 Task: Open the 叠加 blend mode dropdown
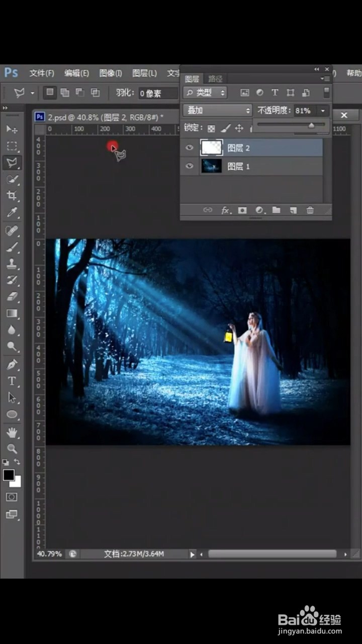[217, 110]
